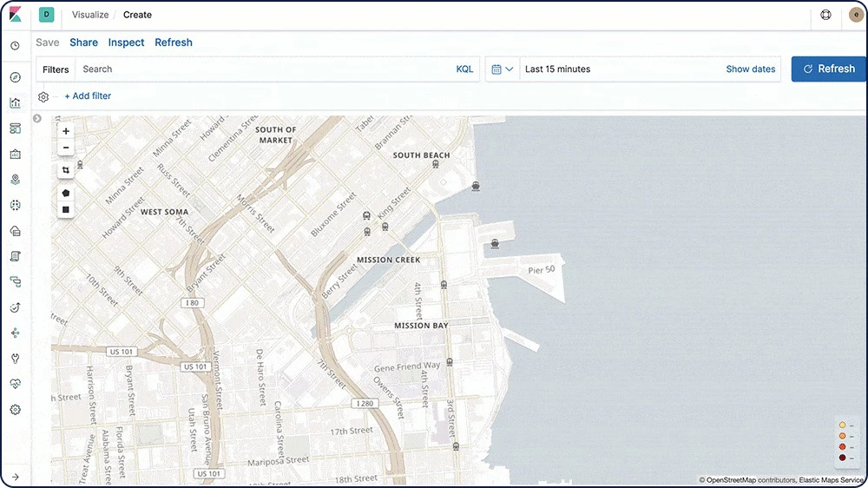Image resolution: width=868 pixels, height=488 pixels.
Task: Click the Save menu item
Action: click(x=48, y=43)
